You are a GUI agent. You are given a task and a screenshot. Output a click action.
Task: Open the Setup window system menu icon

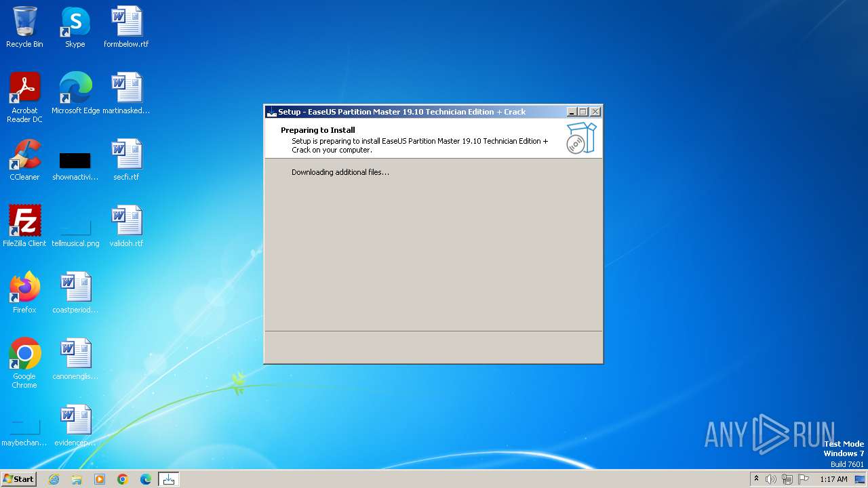pyautogui.click(x=272, y=112)
